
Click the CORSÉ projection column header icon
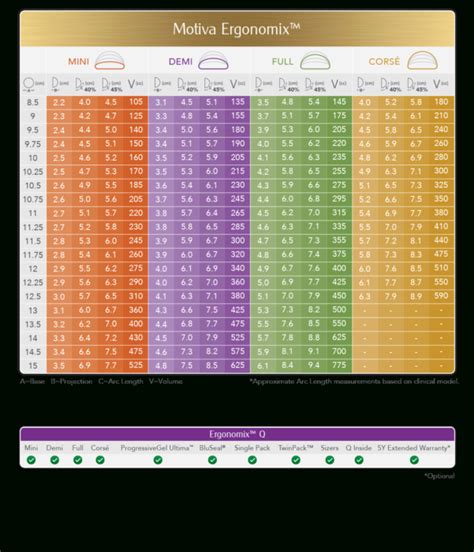click(x=365, y=85)
